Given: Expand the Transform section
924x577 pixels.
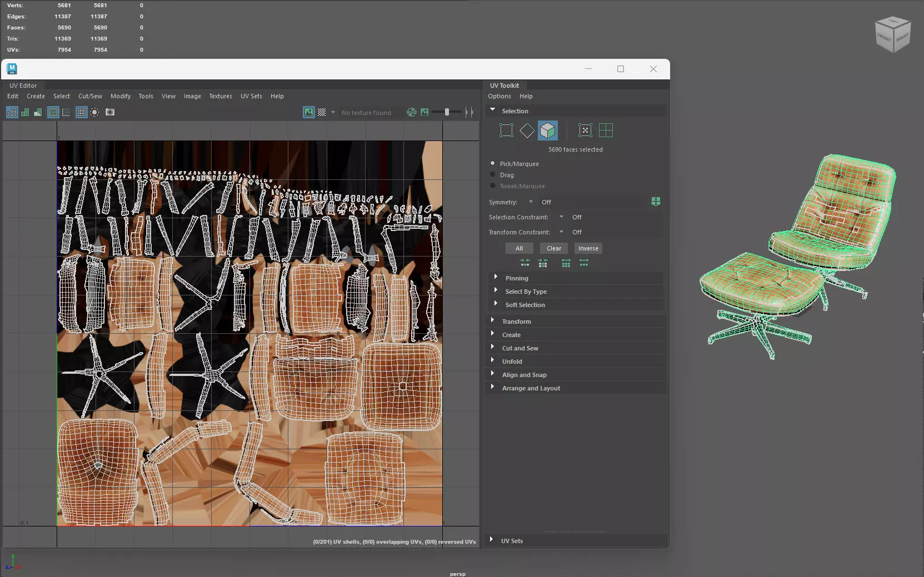Looking at the screenshot, I should 492,320.
